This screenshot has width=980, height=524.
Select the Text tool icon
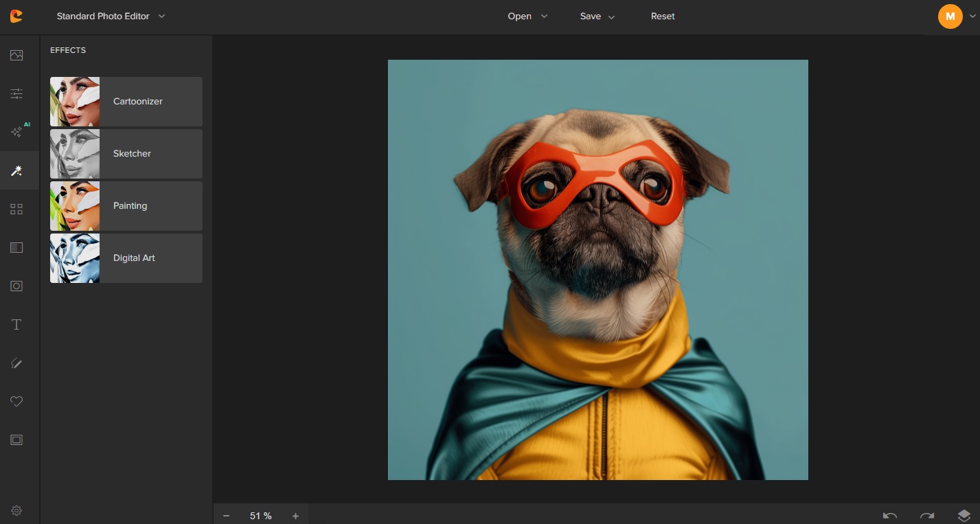16,324
